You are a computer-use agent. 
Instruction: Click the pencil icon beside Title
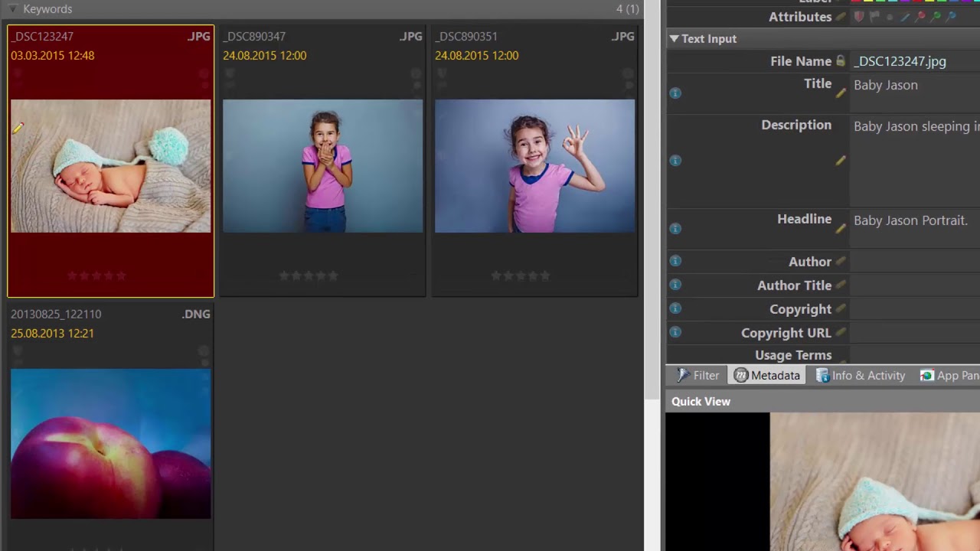pyautogui.click(x=841, y=93)
